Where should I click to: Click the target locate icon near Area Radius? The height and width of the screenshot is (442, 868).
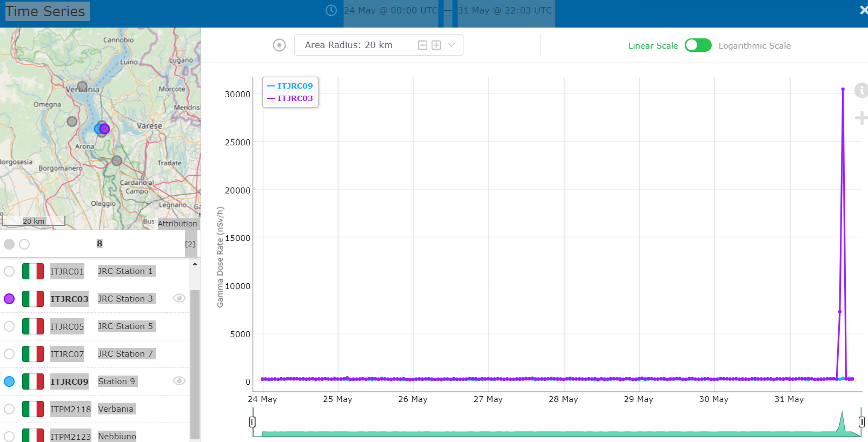[x=279, y=45]
